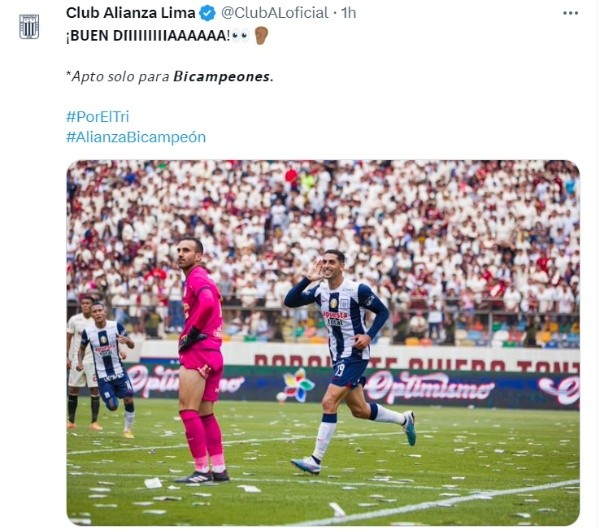Click the ear emoji in the tweet

pyautogui.click(x=262, y=36)
